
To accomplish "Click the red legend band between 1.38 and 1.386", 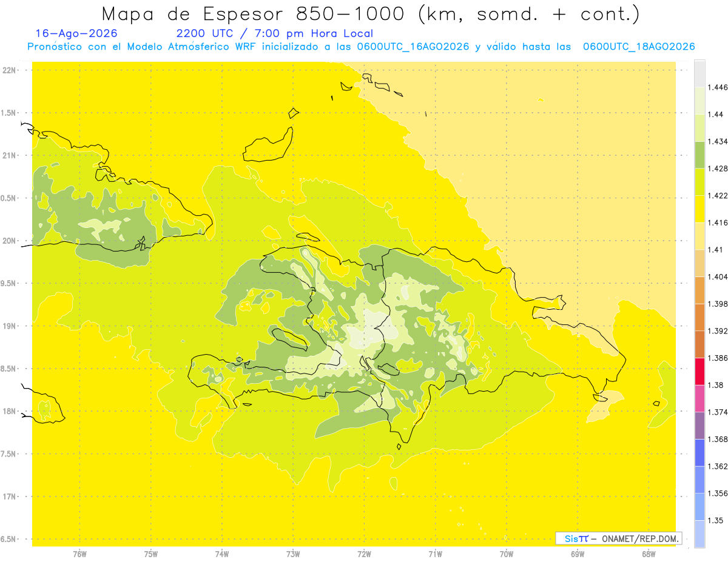I will pyautogui.click(x=699, y=371).
